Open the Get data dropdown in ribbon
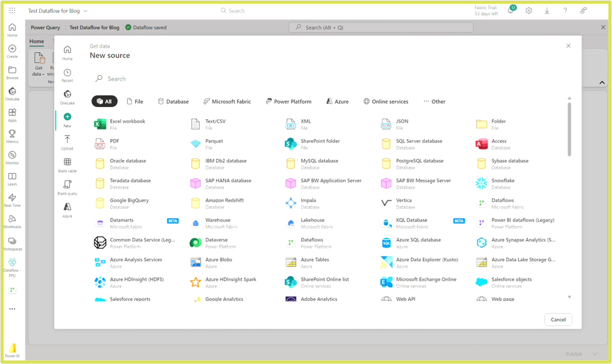This screenshot has height=364, width=612. 39,65
